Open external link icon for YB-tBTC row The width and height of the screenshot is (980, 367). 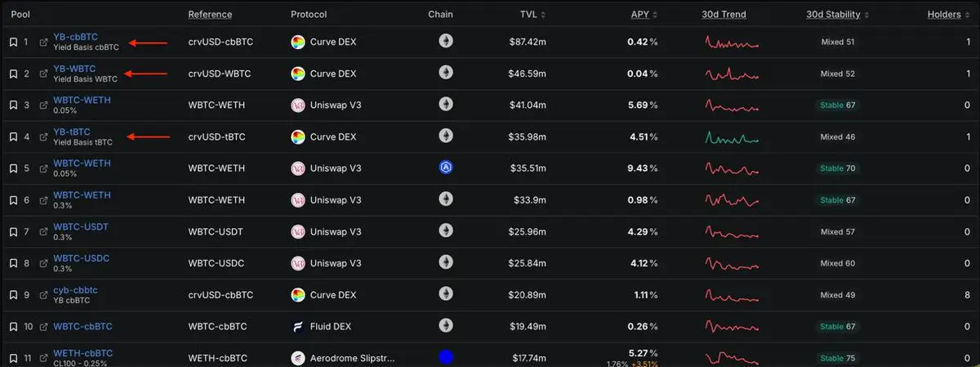43,137
